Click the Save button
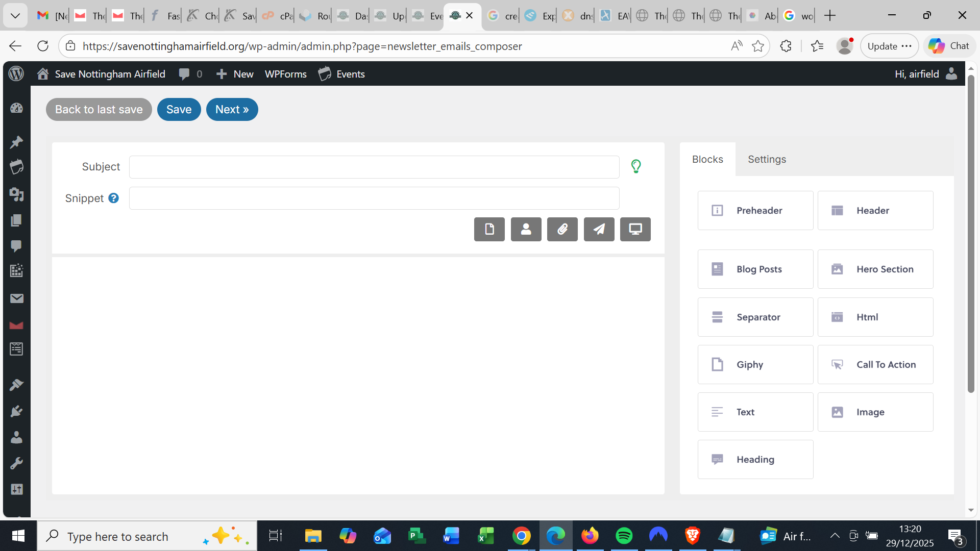980x551 pixels. pyautogui.click(x=179, y=109)
